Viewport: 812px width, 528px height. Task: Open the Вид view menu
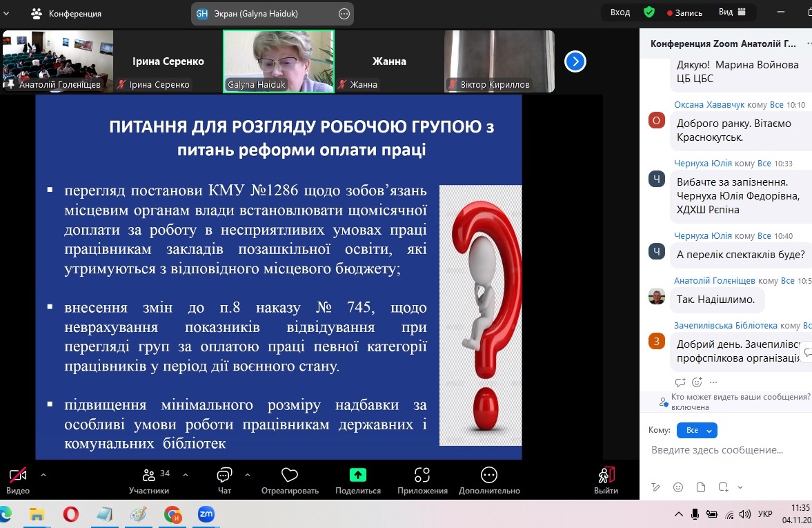(x=732, y=12)
